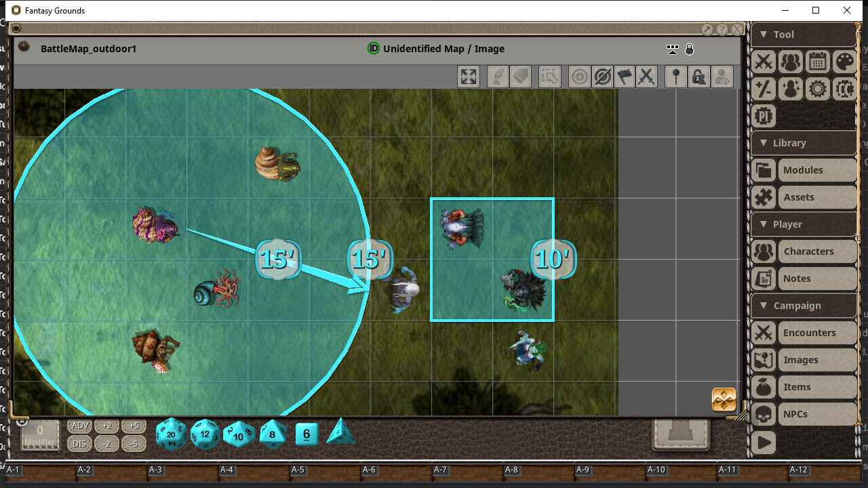Select the d6 die
Image resolution: width=868 pixels, height=488 pixels.
coord(307,434)
